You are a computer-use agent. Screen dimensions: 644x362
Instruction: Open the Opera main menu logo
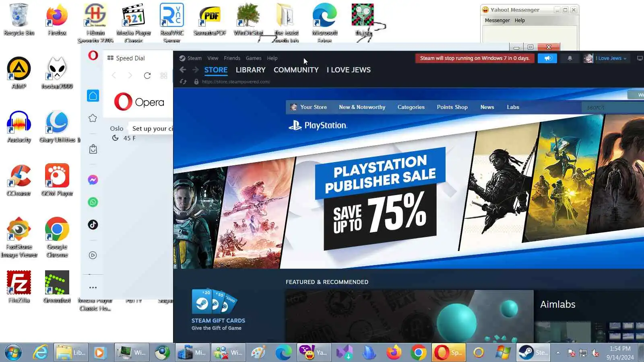[93, 56]
